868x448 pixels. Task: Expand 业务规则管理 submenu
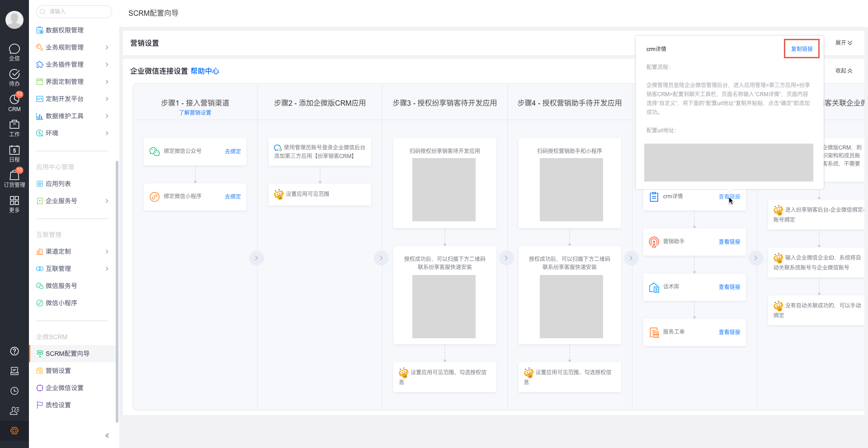coord(107,47)
